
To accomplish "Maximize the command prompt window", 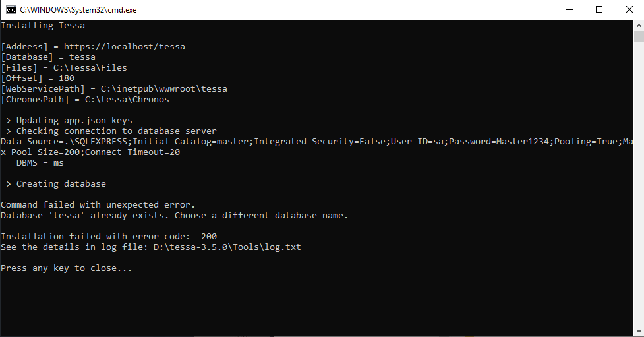I will point(599,9).
